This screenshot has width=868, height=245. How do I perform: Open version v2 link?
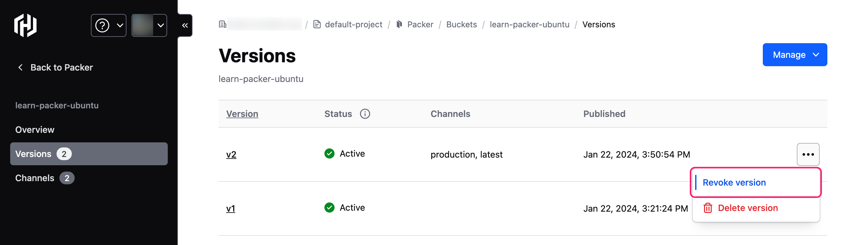pyautogui.click(x=231, y=154)
